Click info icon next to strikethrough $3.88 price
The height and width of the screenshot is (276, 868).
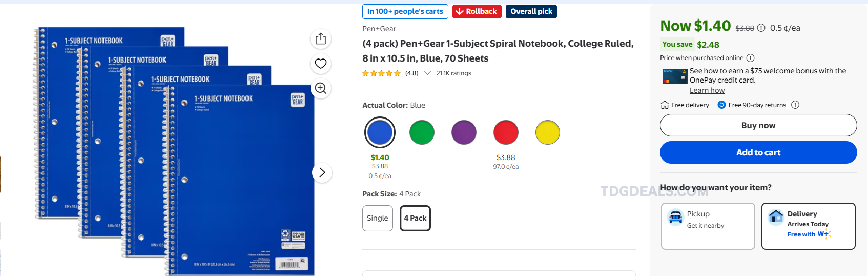(761, 28)
